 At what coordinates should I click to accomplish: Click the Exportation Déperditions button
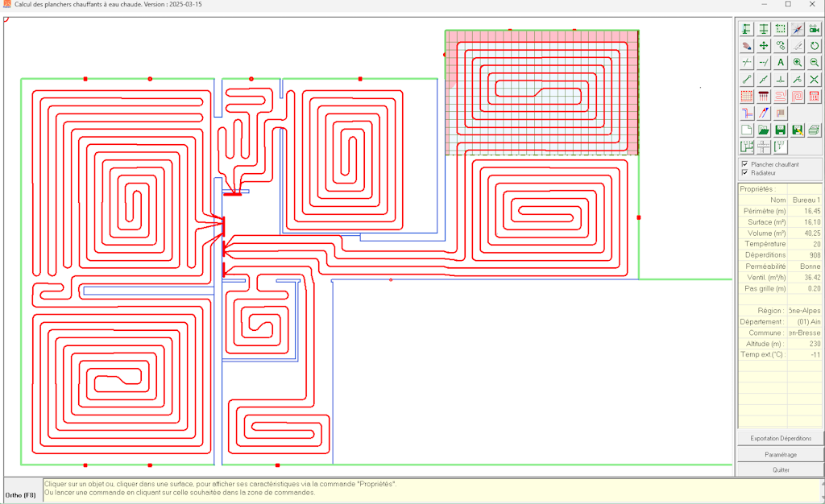pyautogui.click(x=780, y=438)
